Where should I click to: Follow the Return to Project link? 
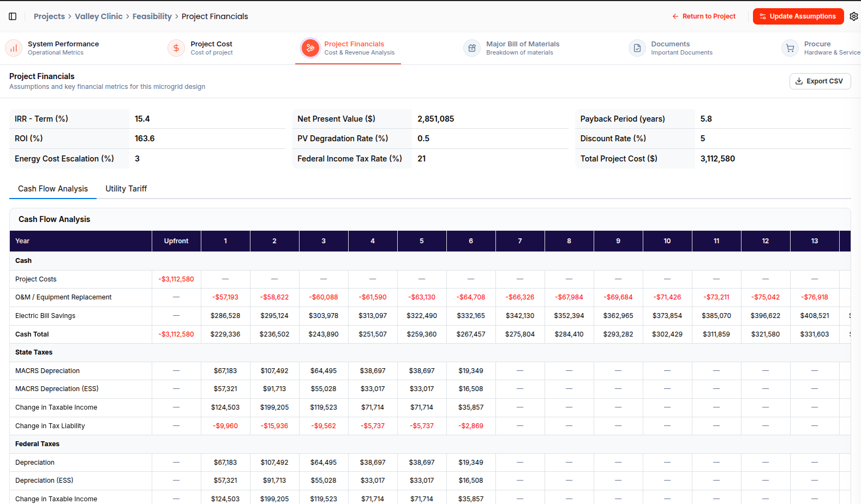click(704, 16)
